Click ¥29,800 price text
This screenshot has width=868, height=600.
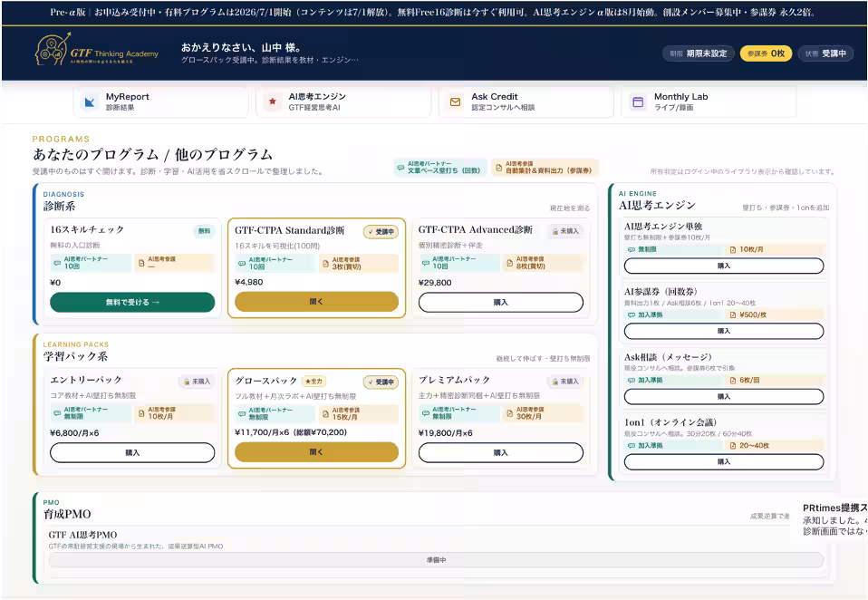(x=435, y=282)
